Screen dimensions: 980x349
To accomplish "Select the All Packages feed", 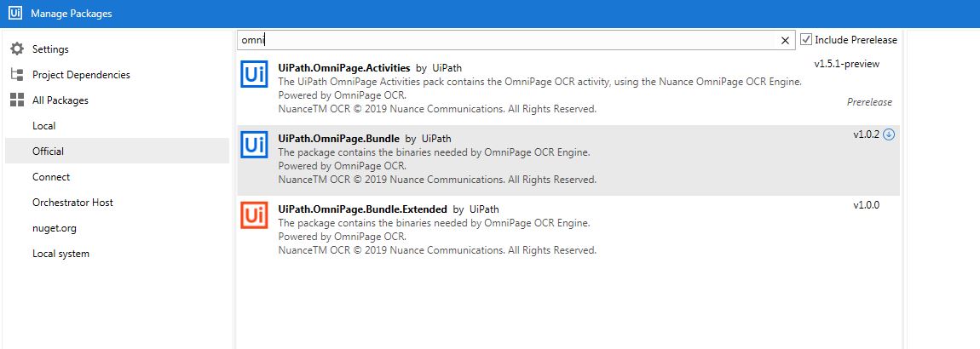I will 61,100.
